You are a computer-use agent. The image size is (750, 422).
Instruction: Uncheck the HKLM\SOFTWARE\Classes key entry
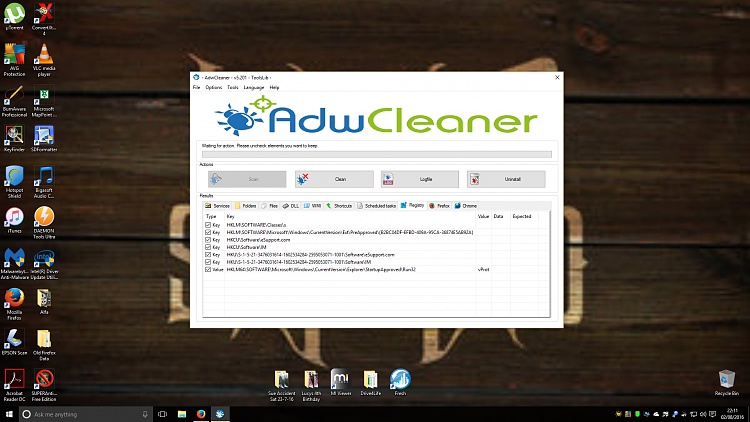pos(208,225)
